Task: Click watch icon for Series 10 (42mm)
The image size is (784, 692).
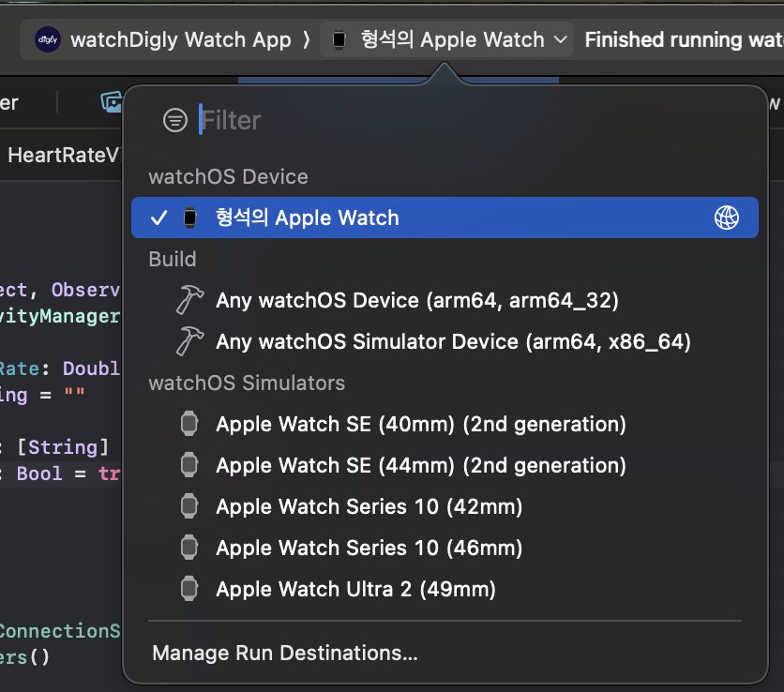Action: [x=189, y=506]
